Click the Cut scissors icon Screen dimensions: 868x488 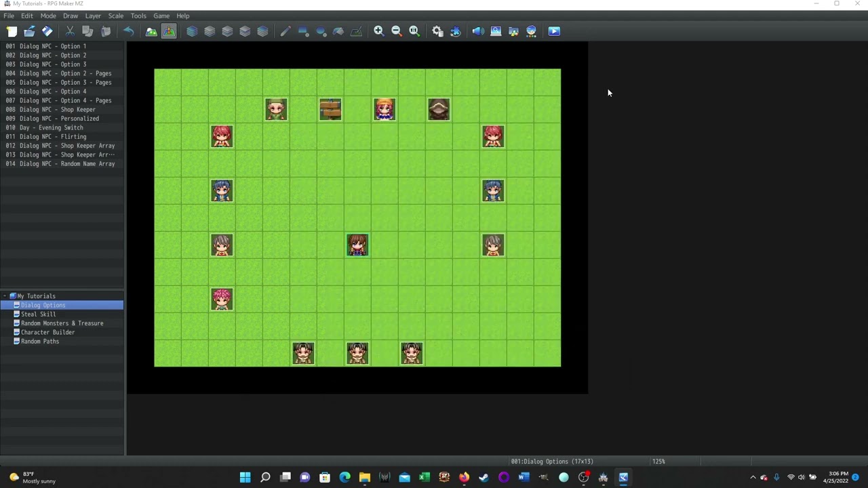coord(70,31)
